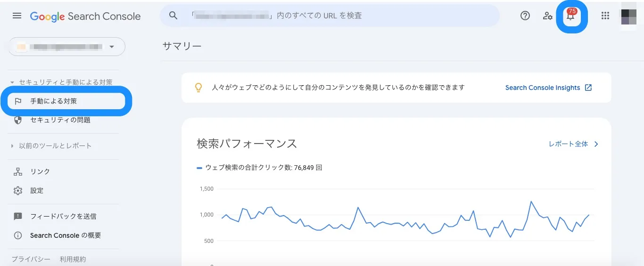The image size is (644, 266).
Task: Click the プライバシー footer link
Action: pos(31,259)
